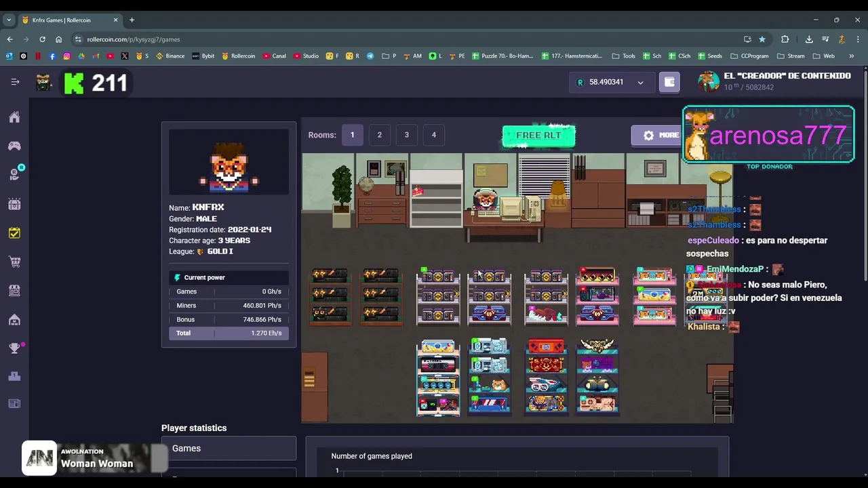
Task: Open the yellow calendar tasks icon
Action: pos(14,232)
